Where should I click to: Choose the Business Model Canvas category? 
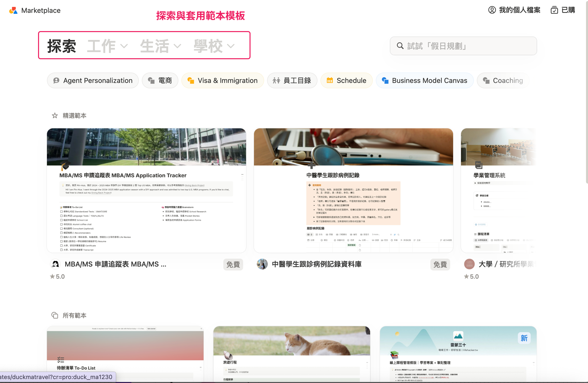424,80
